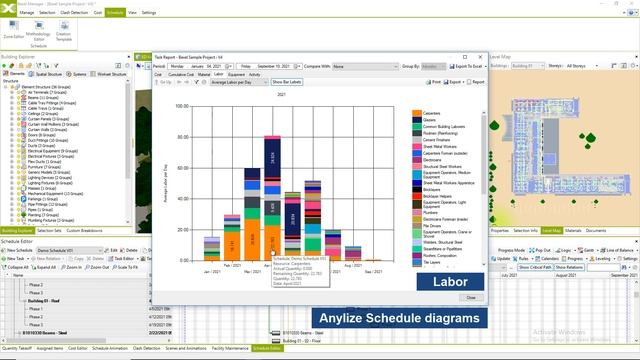Open the Average Labor per Day dropdown
The image size is (640, 360).
pyautogui.click(x=239, y=82)
